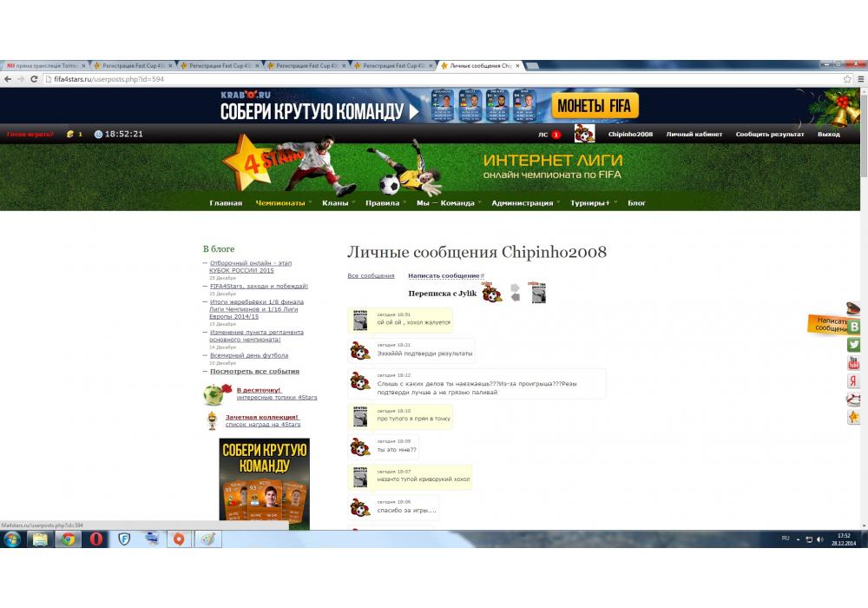Click the coin icon in header bar
The height and width of the screenshot is (608, 868).
point(70,134)
